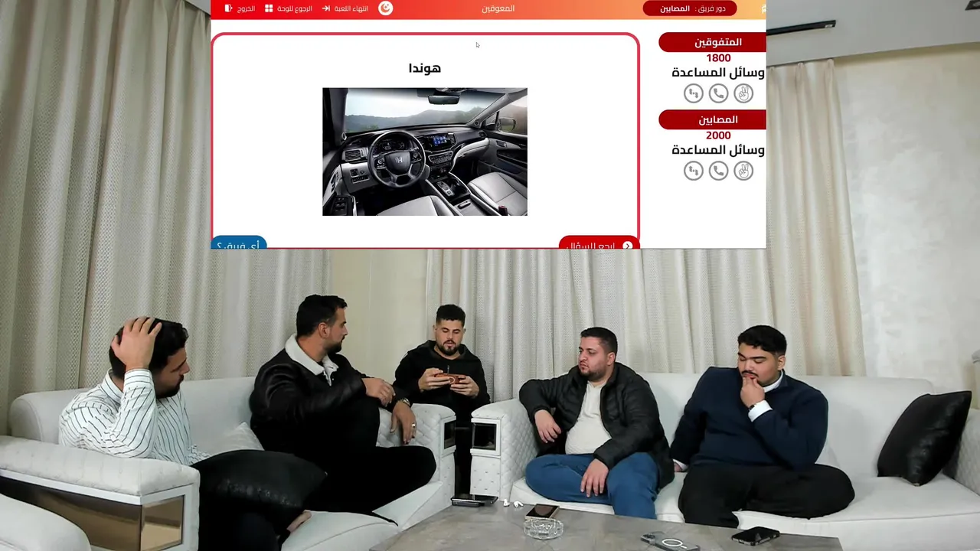Click the red ارجع للسؤال button
Image resolution: width=980 pixels, height=551 pixels.
pyautogui.click(x=599, y=243)
